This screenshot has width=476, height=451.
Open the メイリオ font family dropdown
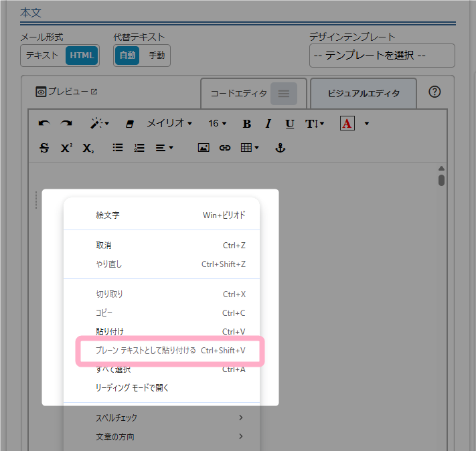point(169,124)
